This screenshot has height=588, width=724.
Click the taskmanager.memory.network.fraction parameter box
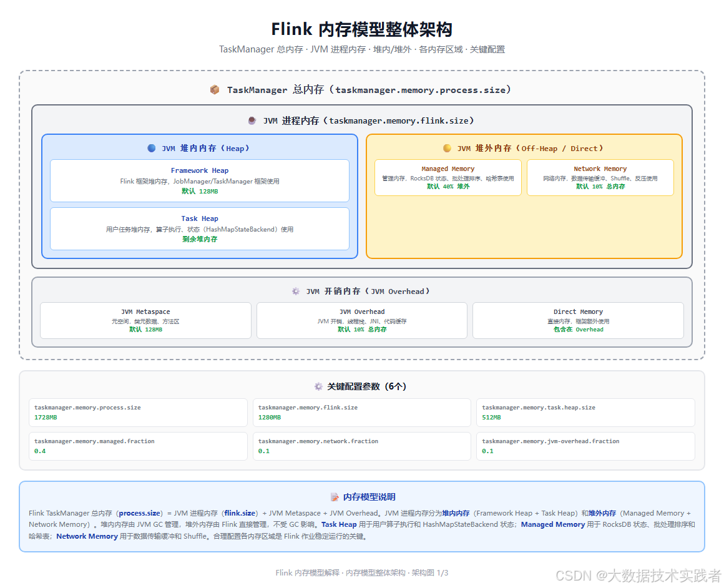click(362, 446)
